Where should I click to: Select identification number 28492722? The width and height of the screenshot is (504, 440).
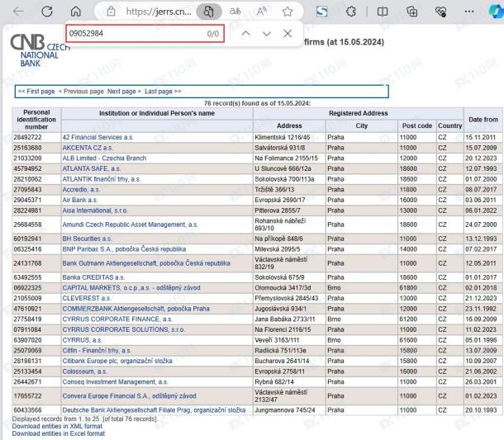pyautogui.click(x=27, y=137)
